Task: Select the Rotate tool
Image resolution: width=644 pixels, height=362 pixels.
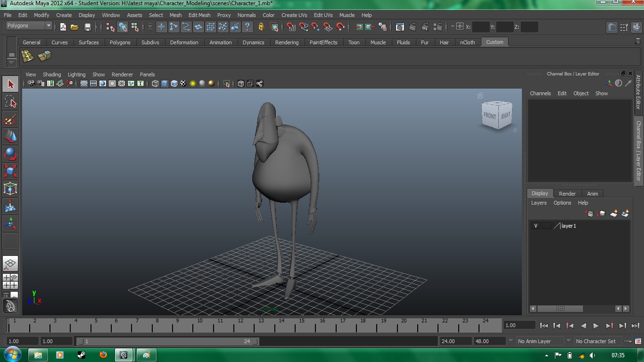Action: tap(10, 153)
